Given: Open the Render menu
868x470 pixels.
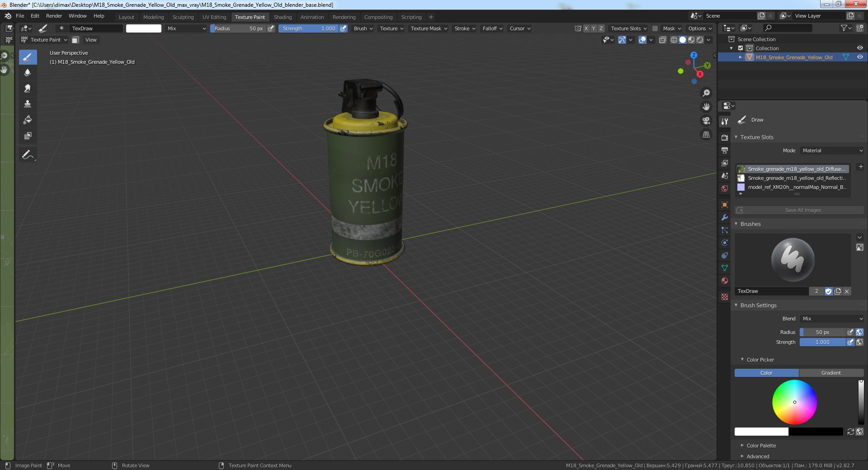Looking at the screenshot, I should (54, 16).
